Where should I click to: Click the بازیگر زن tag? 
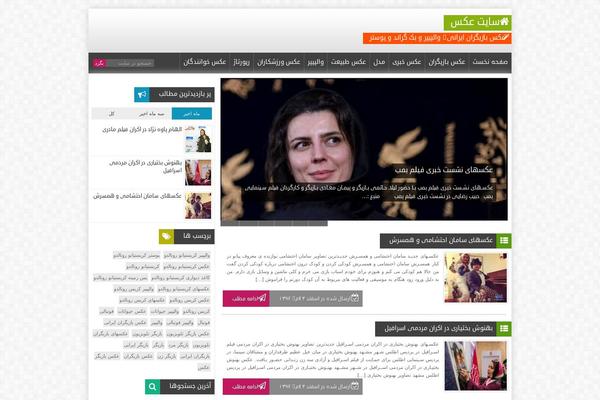click(167, 356)
